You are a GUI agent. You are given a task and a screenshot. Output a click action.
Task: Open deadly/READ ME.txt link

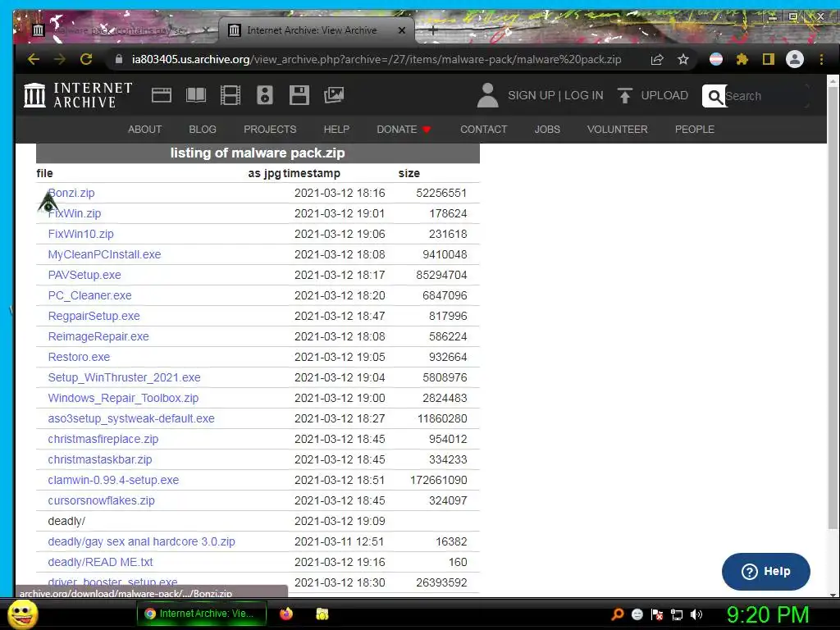[100, 562]
